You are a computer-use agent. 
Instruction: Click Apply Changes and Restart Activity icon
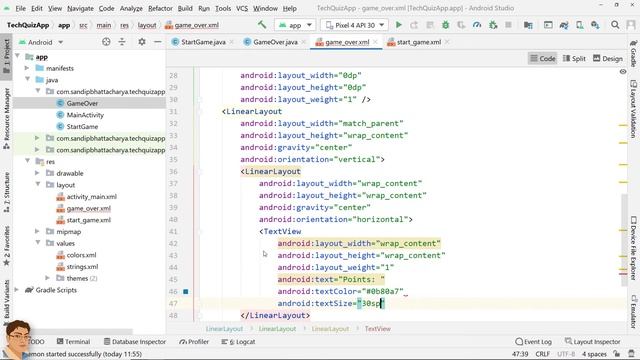(414, 25)
